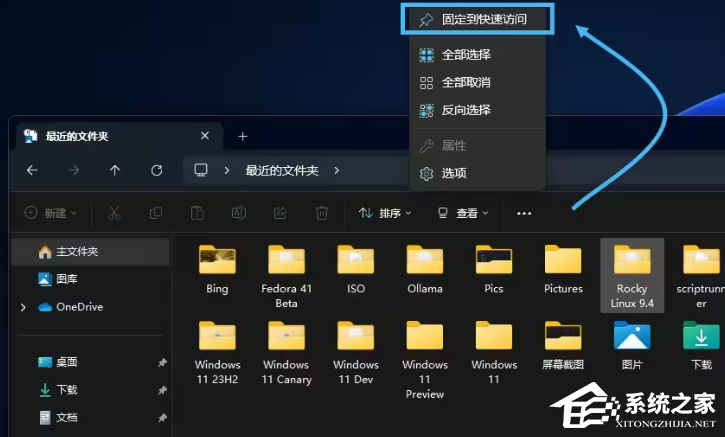725x437 pixels.
Task: Choose 固定到快速访问 from the menu
Action: pyautogui.click(x=477, y=19)
